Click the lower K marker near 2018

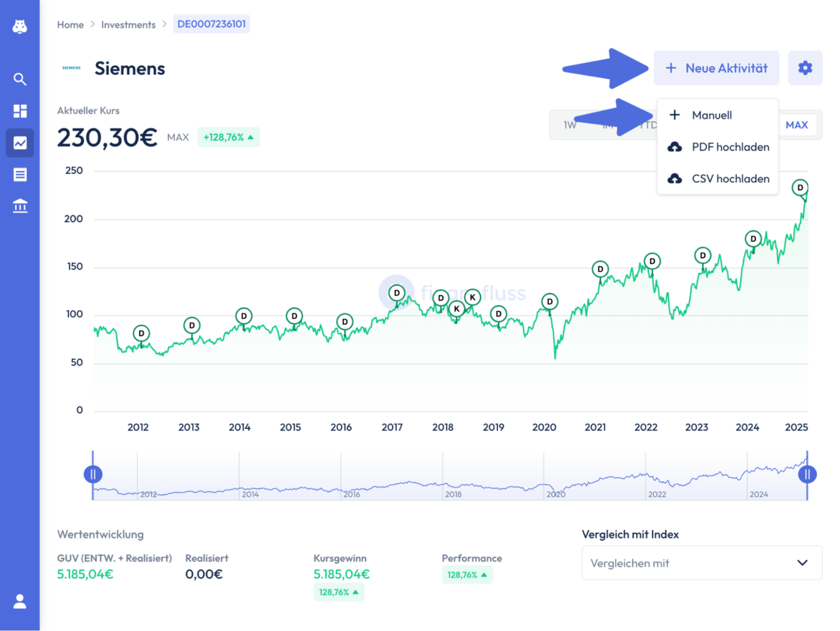click(457, 309)
